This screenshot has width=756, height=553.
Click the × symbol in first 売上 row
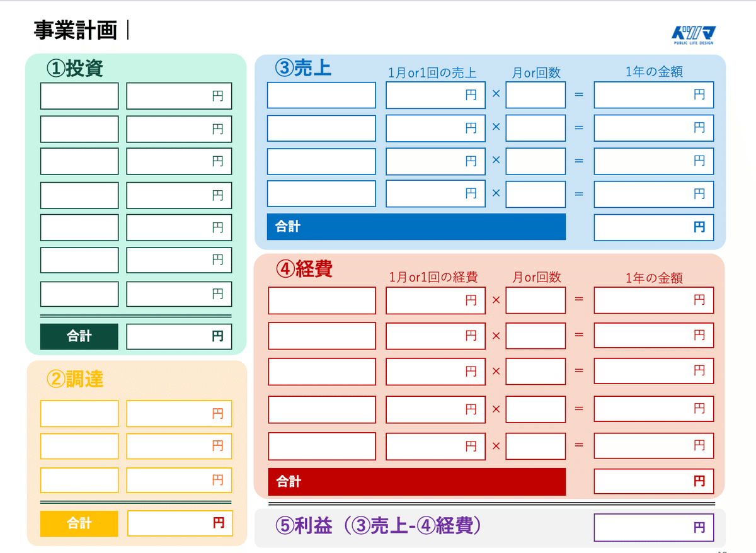pos(496,94)
